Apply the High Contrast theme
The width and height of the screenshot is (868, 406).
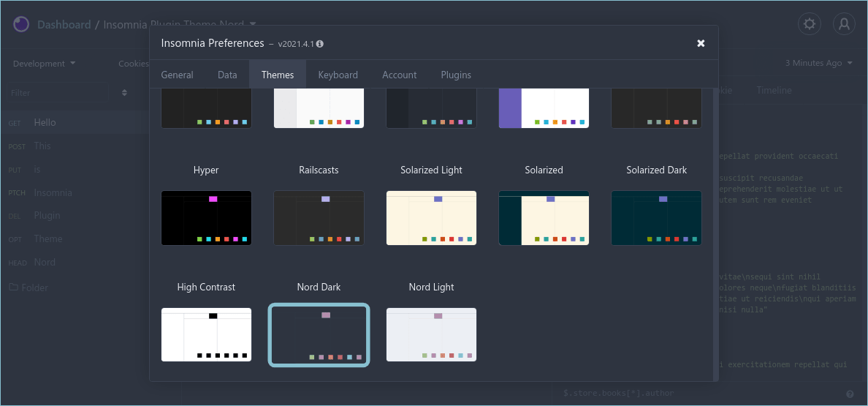pyautogui.click(x=207, y=334)
